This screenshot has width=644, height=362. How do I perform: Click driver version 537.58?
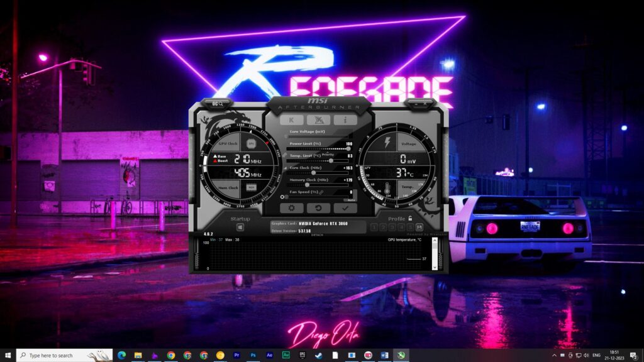pos(305,231)
